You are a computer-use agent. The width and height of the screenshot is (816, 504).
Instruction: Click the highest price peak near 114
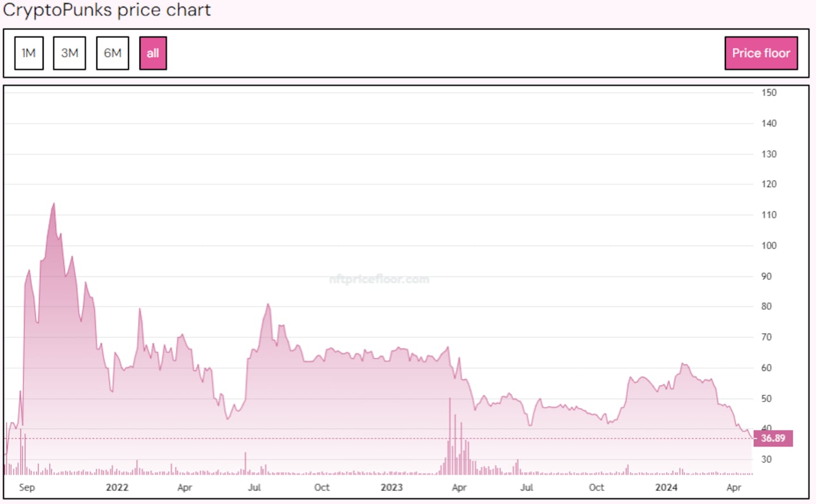(54, 204)
